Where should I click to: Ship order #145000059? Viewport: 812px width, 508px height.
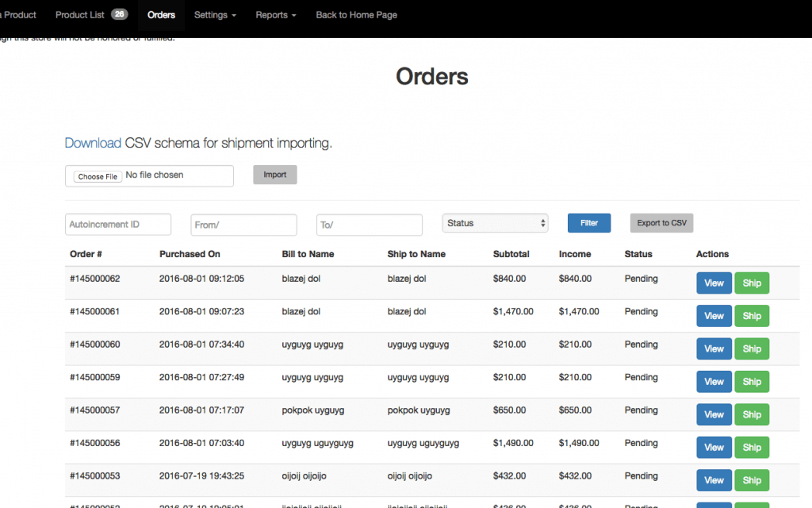pyautogui.click(x=751, y=382)
